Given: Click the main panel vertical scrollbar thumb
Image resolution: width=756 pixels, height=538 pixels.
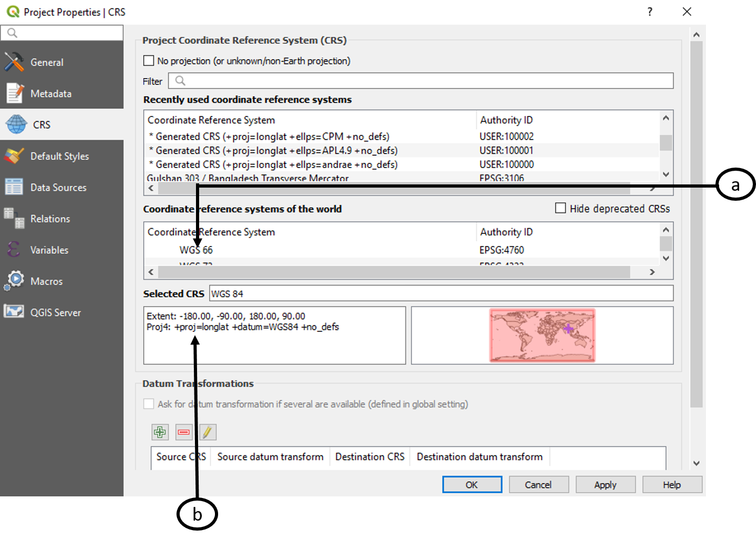Looking at the screenshot, I should pos(696,224).
